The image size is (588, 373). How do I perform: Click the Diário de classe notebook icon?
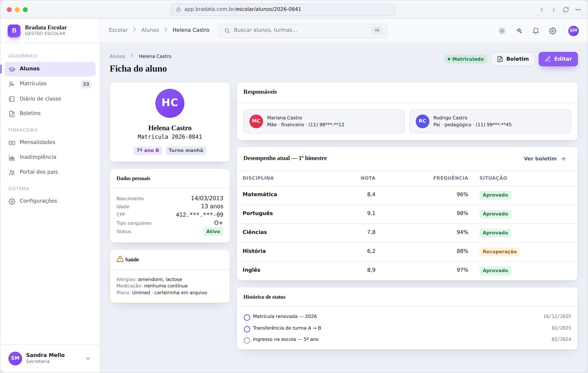click(x=12, y=99)
